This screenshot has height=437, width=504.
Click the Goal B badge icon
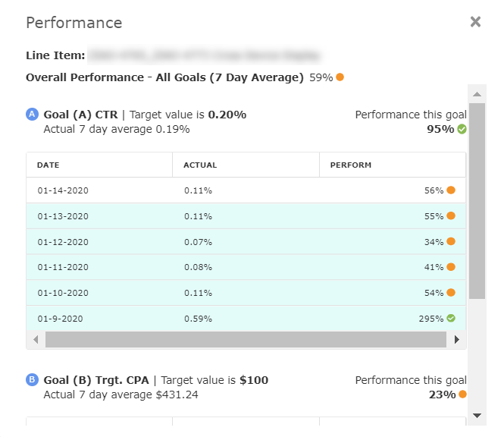[x=32, y=380]
